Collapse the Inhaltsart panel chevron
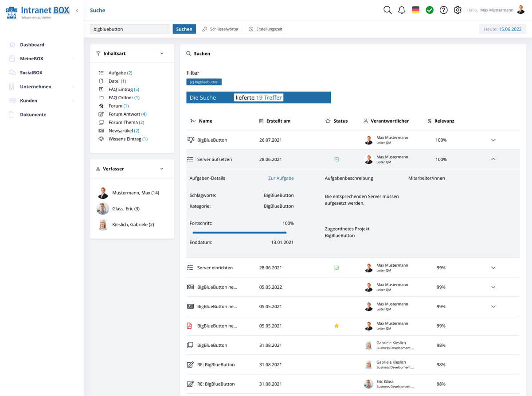532x396 pixels. point(162,53)
